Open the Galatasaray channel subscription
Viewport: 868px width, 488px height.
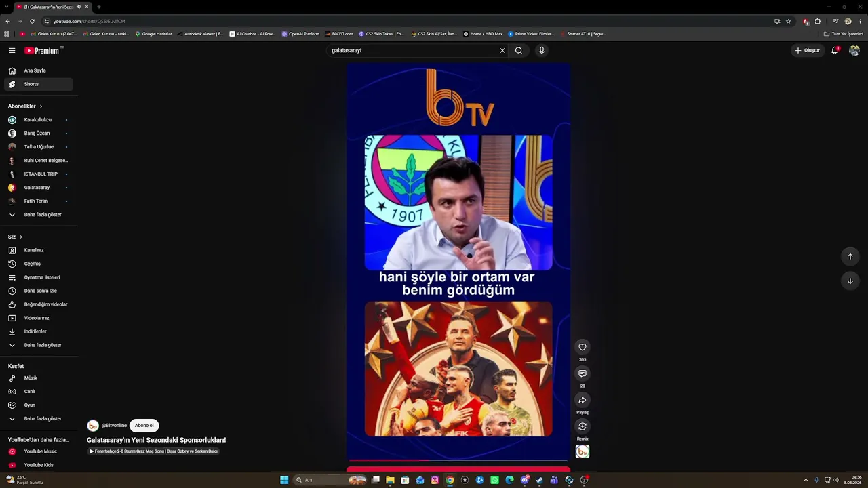pyautogui.click(x=39, y=188)
